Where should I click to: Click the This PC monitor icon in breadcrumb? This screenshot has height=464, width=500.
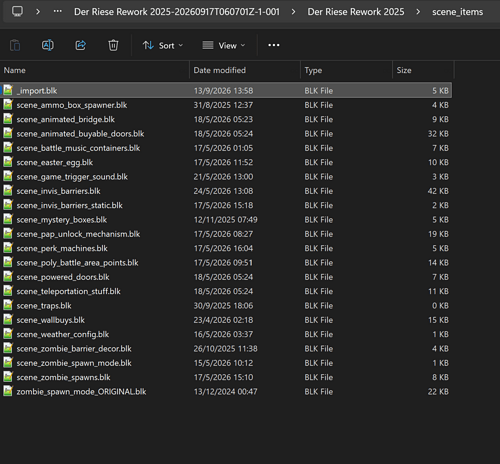pyautogui.click(x=17, y=12)
